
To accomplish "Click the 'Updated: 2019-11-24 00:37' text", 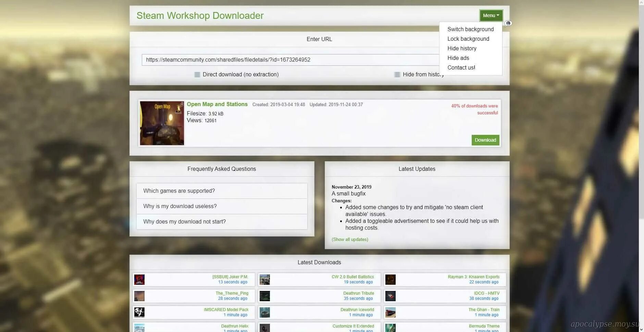I will tap(336, 105).
